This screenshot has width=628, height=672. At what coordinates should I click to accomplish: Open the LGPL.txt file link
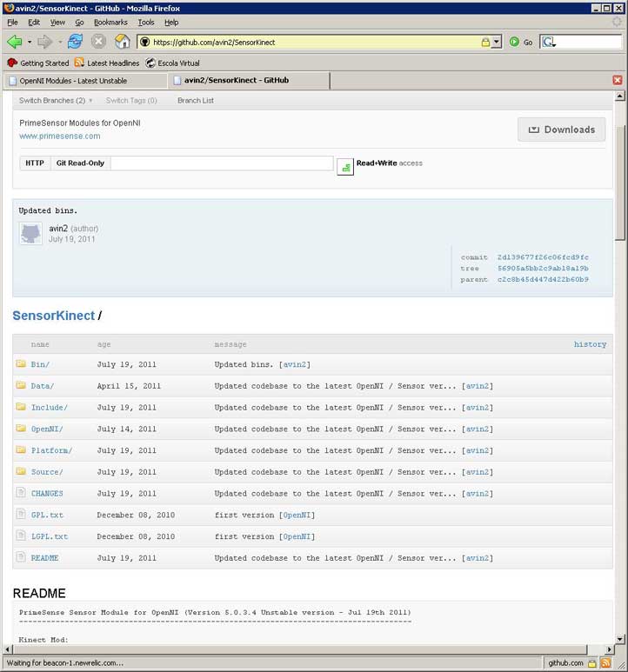coord(50,536)
